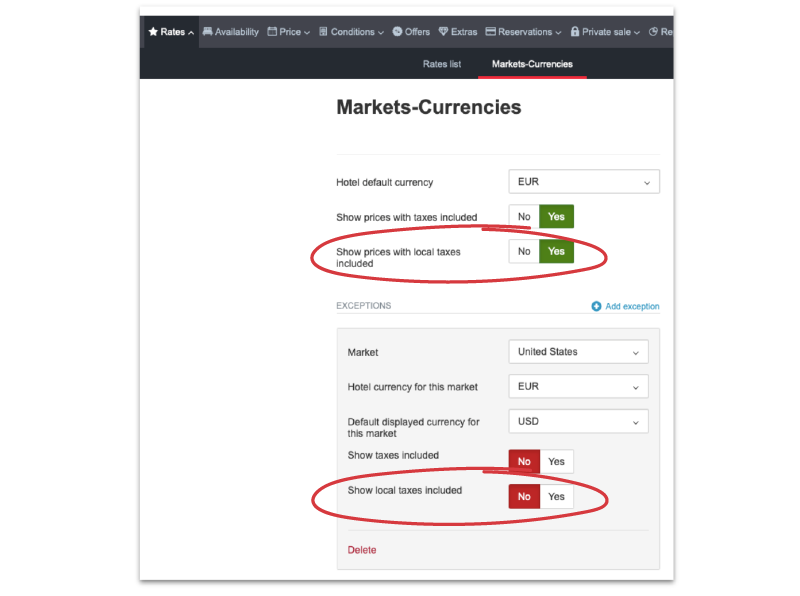Set Show prices with taxes included to No

[524, 216]
